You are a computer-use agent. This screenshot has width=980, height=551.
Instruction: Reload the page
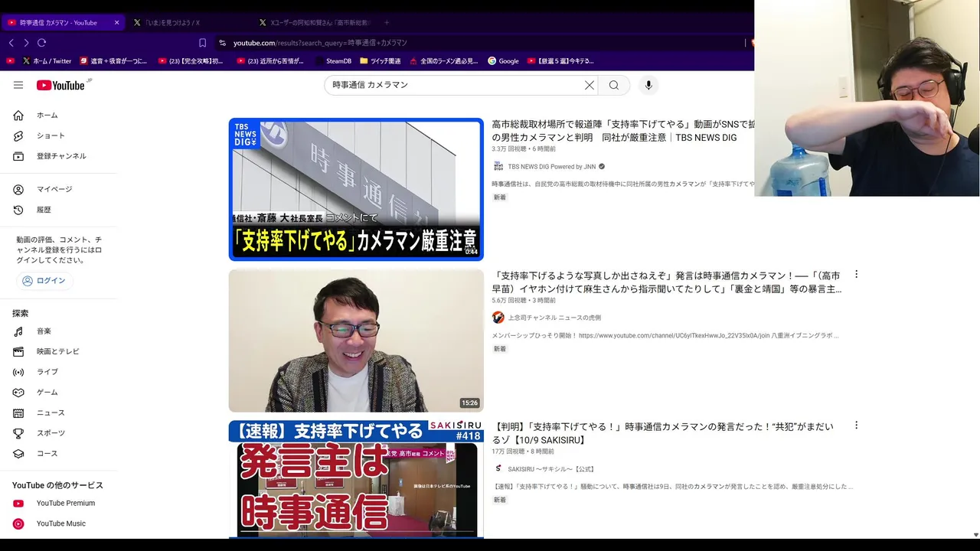coord(42,43)
